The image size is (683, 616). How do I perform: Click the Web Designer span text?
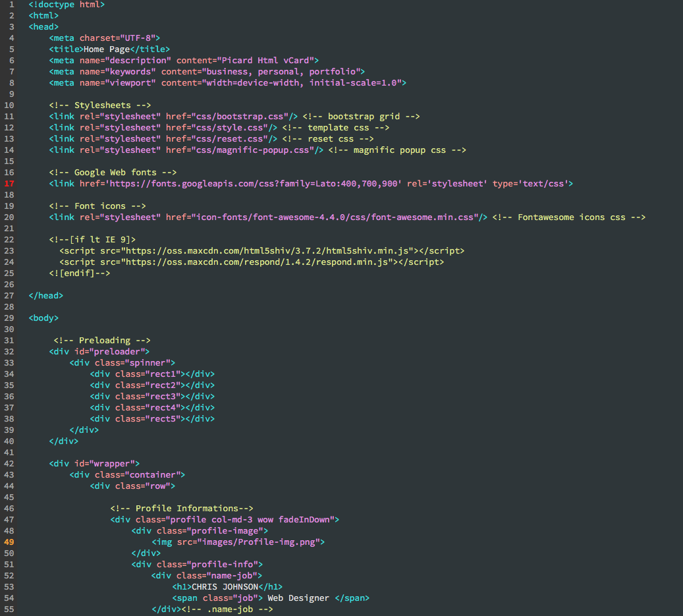click(x=298, y=598)
